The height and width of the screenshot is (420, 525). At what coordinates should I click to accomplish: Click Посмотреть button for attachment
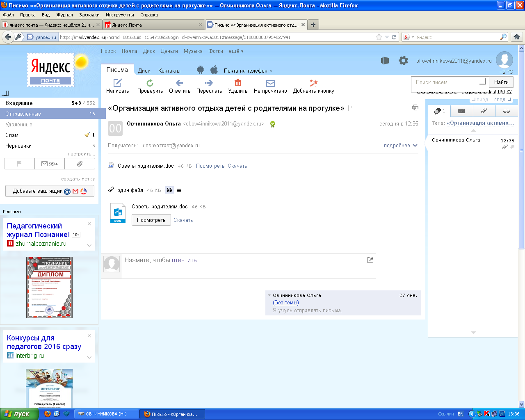(151, 220)
